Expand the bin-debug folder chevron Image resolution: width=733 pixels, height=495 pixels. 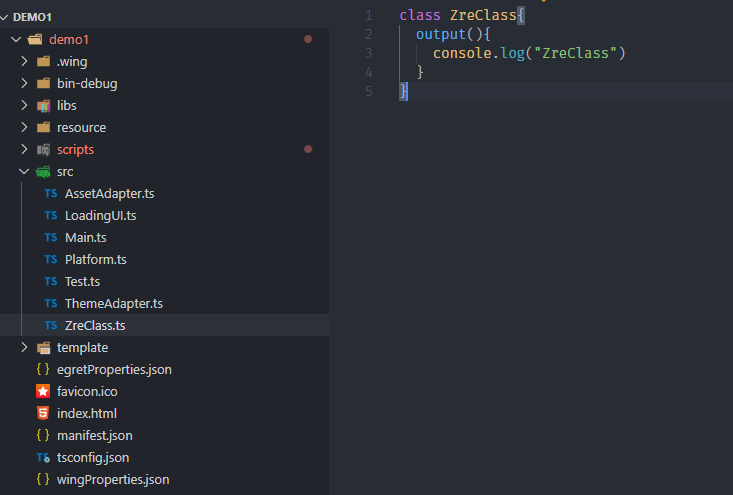(x=24, y=83)
